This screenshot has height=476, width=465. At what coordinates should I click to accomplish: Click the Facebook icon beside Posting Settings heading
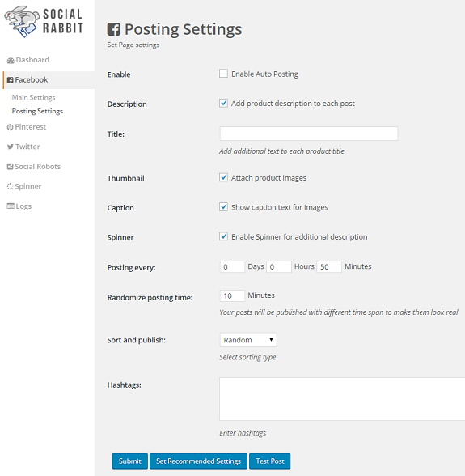pos(114,29)
